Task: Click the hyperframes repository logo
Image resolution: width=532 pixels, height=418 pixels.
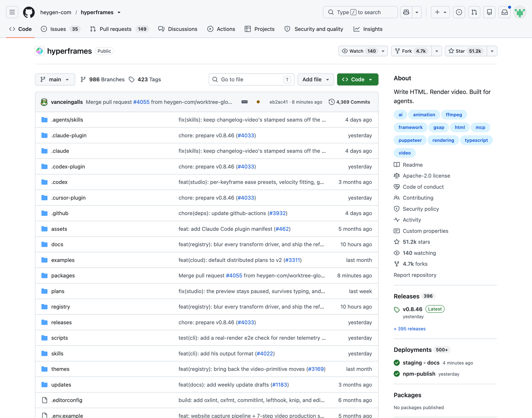Action: pos(40,51)
